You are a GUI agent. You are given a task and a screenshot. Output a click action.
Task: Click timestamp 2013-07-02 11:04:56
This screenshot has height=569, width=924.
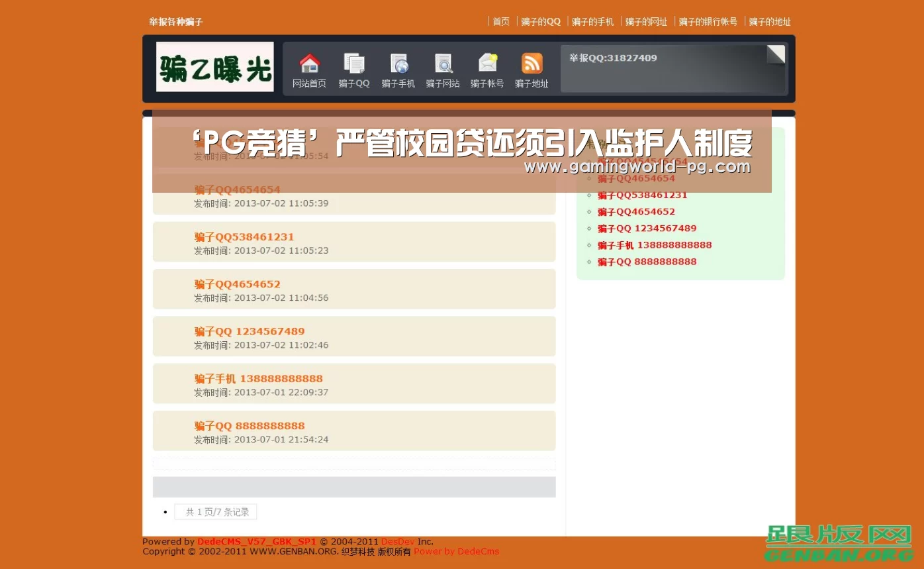(x=281, y=298)
